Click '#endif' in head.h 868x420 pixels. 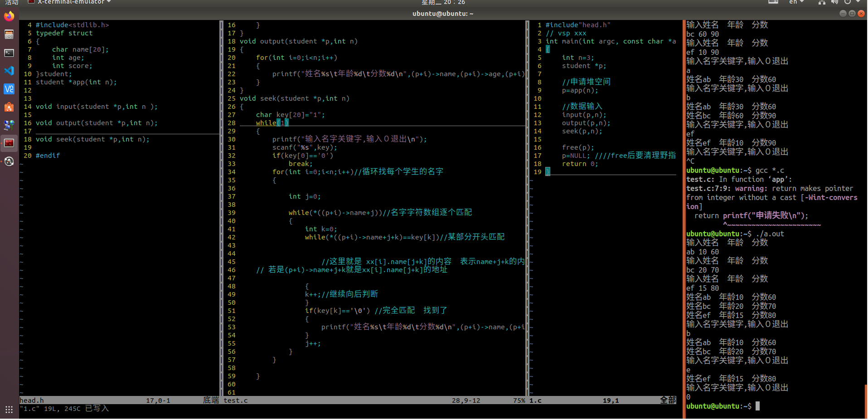click(48, 156)
